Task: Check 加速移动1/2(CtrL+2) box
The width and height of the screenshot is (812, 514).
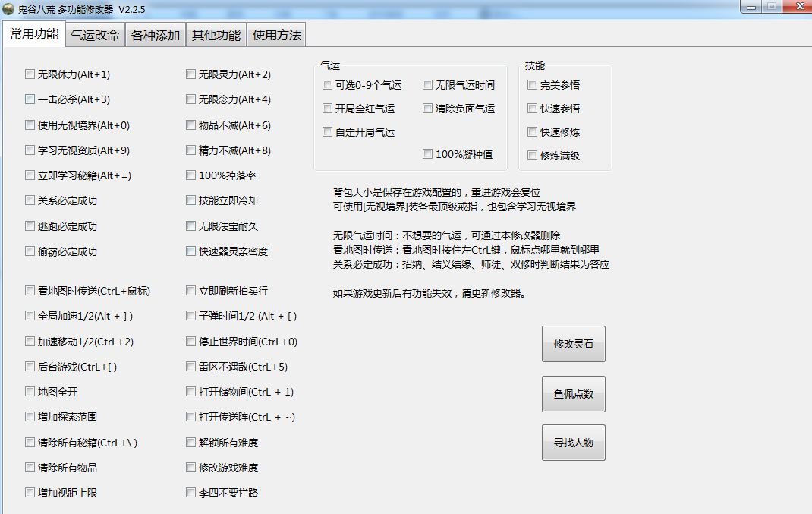Action: [x=30, y=342]
